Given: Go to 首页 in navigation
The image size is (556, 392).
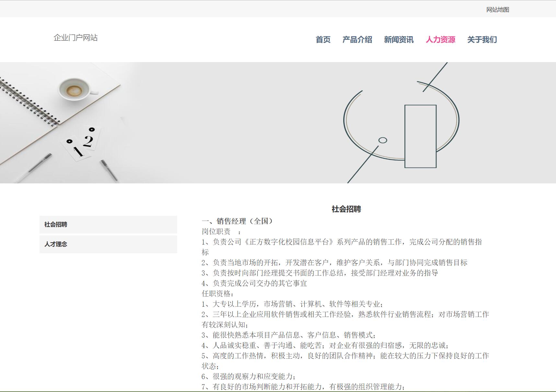Looking at the screenshot, I should 323,39.
